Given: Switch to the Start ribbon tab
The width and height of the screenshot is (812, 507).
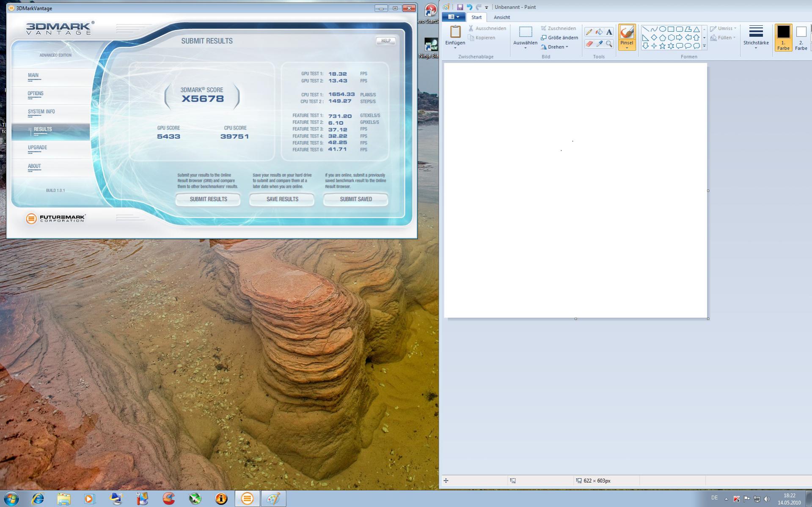Looking at the screenshot, I should click(x=476, y=17).
